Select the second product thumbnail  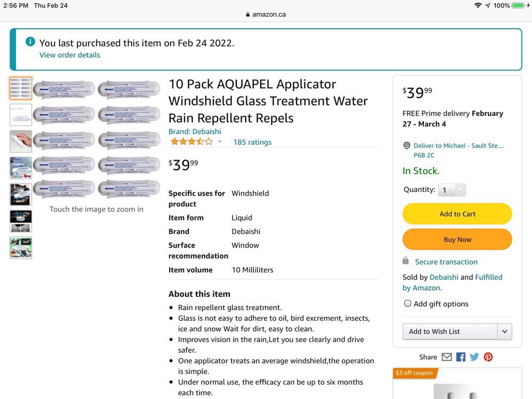(x=21, y=115)
